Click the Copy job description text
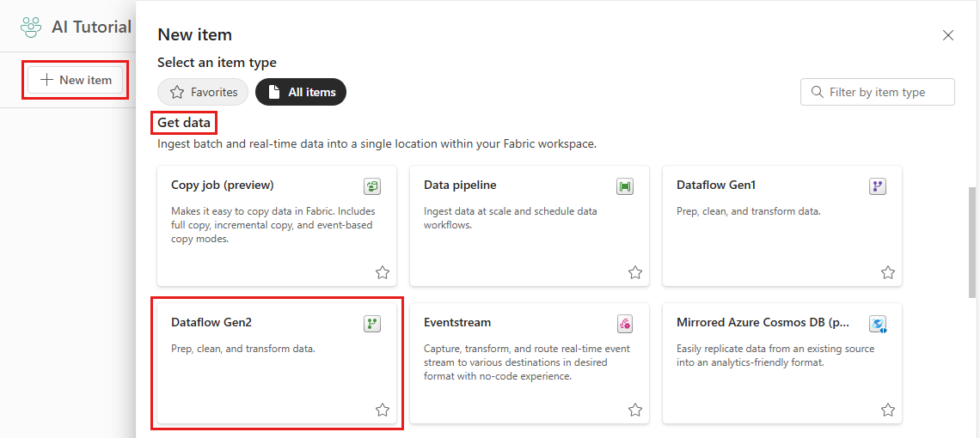 pyautogui.click(x=273, y=225)
